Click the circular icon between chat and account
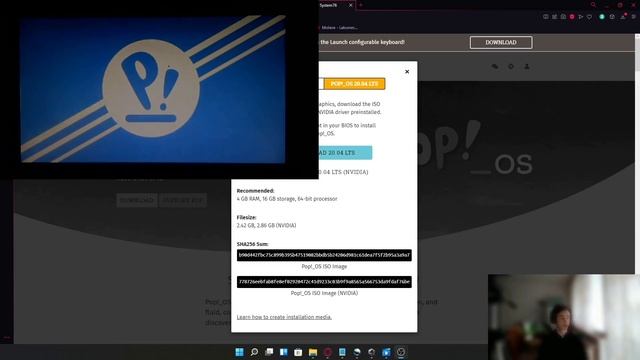The image size is (640, 360). [511, 66]
